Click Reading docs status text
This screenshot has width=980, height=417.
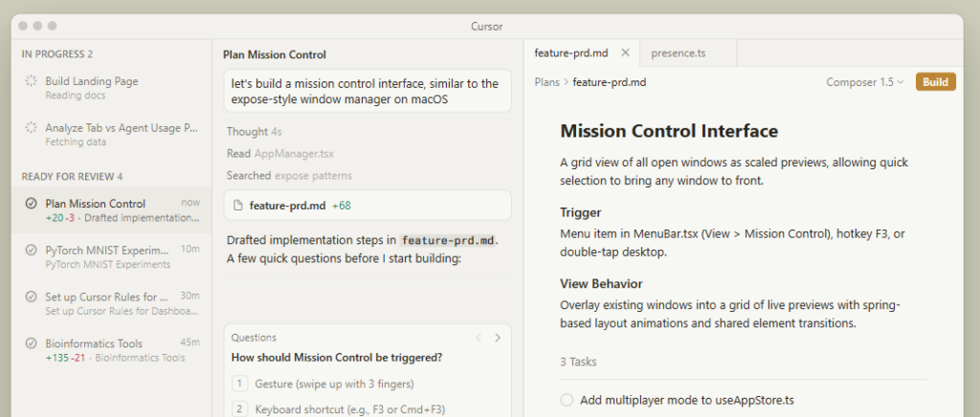(75, 96)
